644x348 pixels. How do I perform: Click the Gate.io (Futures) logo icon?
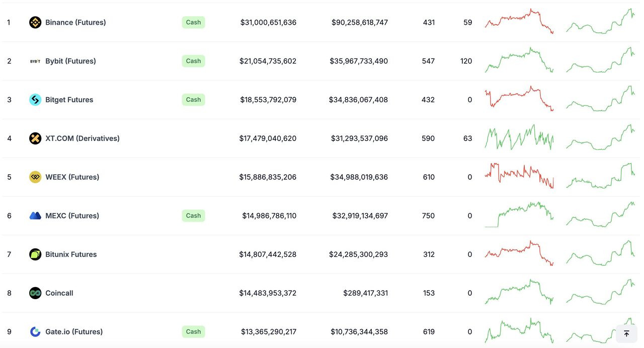(x=35, y=332)
